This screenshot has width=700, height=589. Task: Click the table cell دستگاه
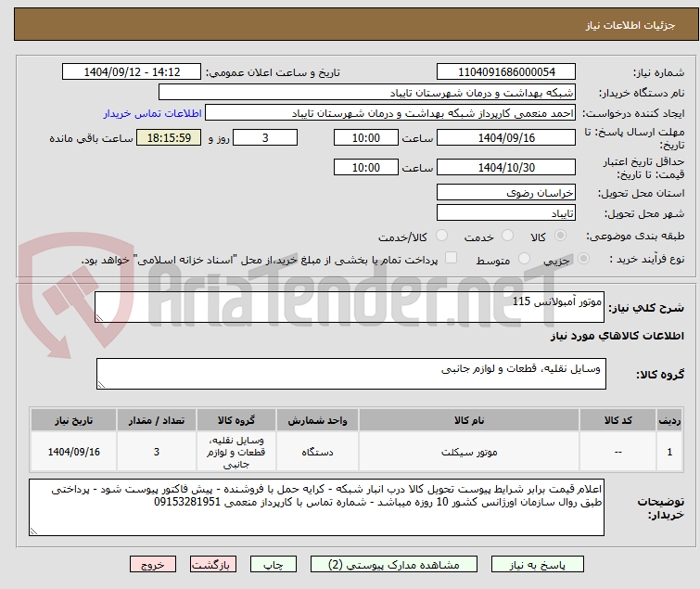click(317, 452)
